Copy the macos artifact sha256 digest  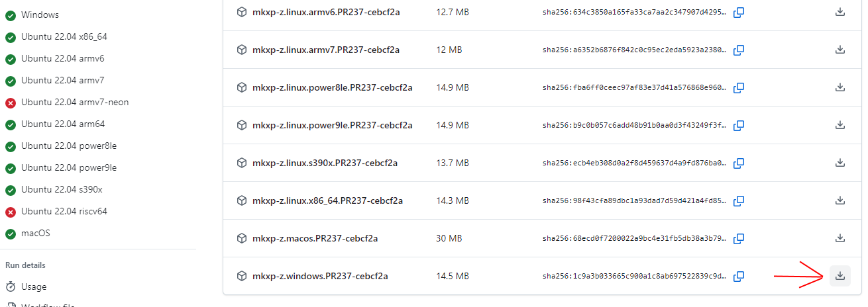[739, 238]
